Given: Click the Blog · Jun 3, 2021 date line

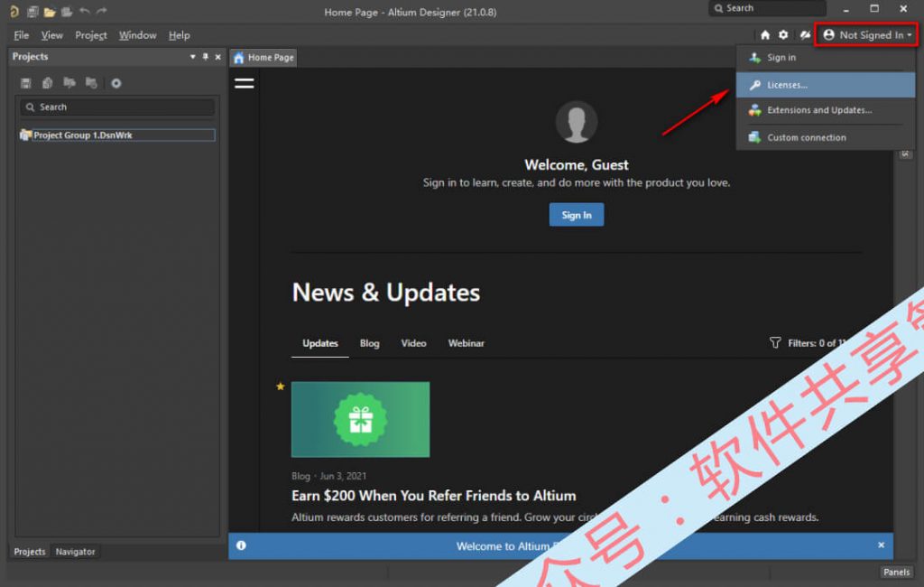Looking at the screenshot, I should [328, 476].
